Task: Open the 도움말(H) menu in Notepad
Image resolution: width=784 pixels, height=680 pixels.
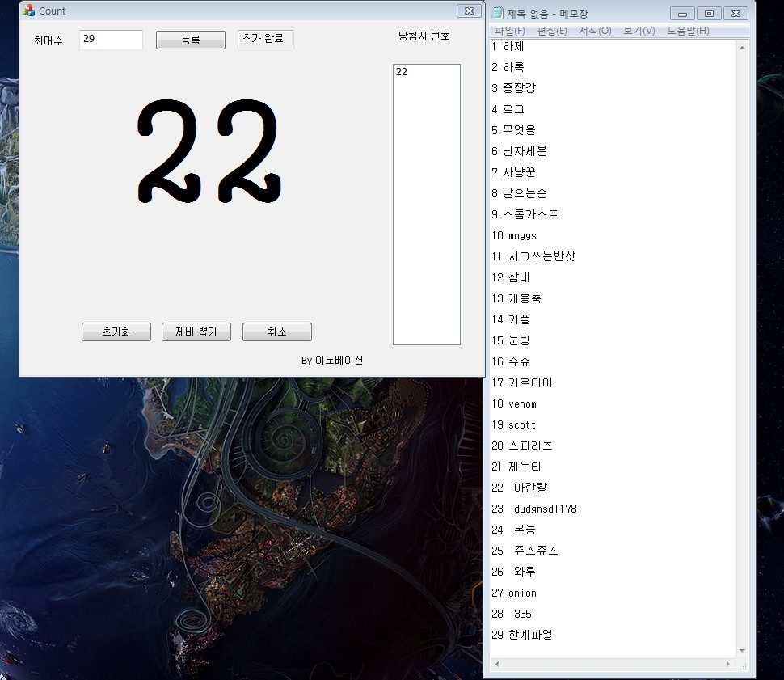Action: [x=688, y=31]
